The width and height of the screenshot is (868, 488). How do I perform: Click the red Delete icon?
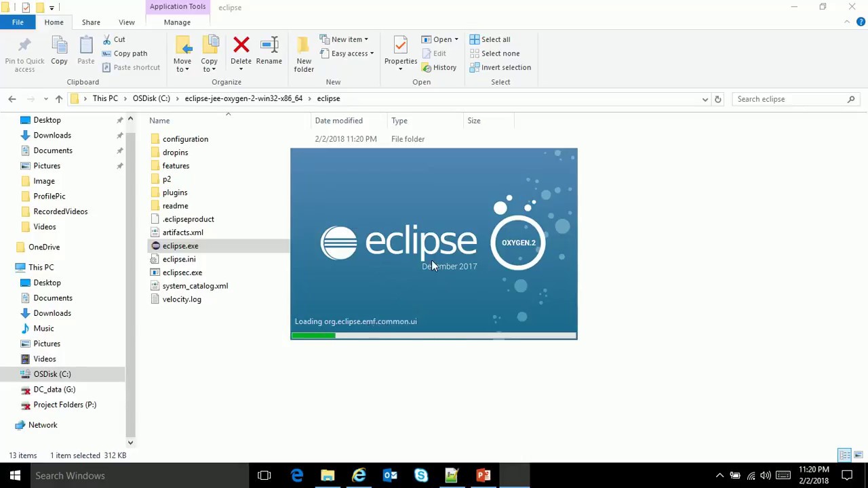click(241, 46)
